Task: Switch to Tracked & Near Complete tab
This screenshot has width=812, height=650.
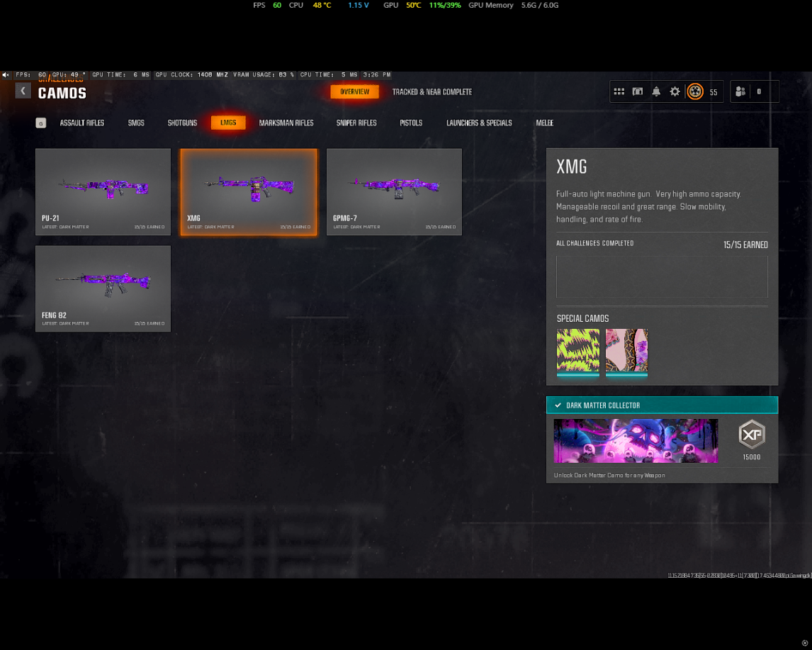Action: click(432, 91)
